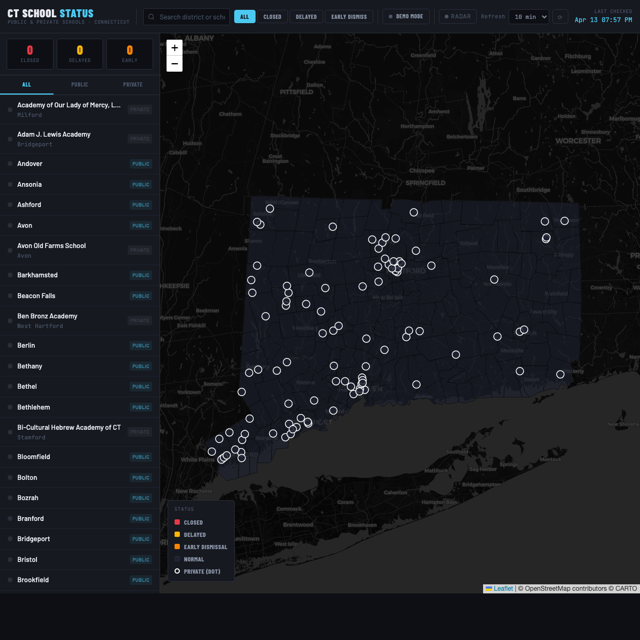Click the Normal legend swatch

(x=177, y=559)
